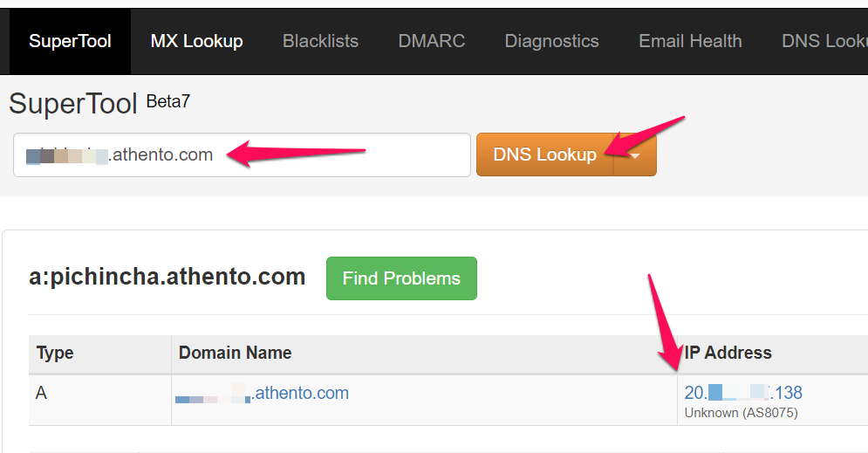
Task: Select the a:pichincha.athento.com result heading
Action: click(167, 278)
